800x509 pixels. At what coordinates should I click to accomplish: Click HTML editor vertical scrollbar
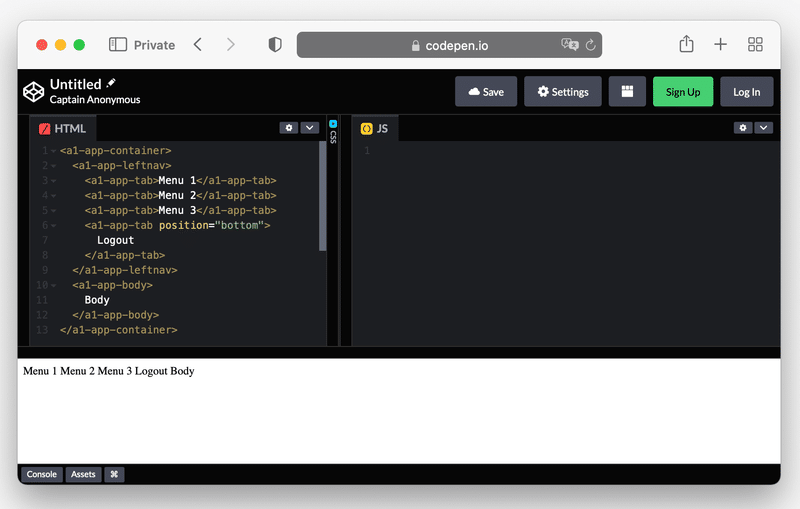click(322, 196)
